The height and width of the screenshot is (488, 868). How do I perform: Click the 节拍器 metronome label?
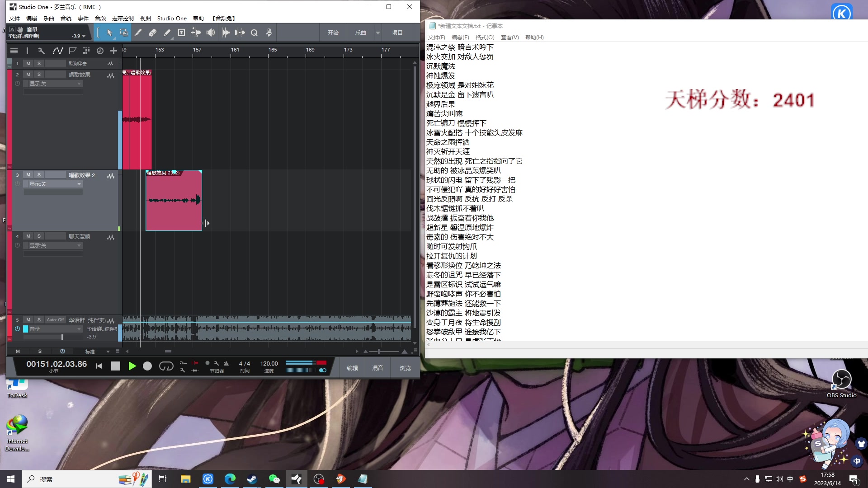[217, 371]
